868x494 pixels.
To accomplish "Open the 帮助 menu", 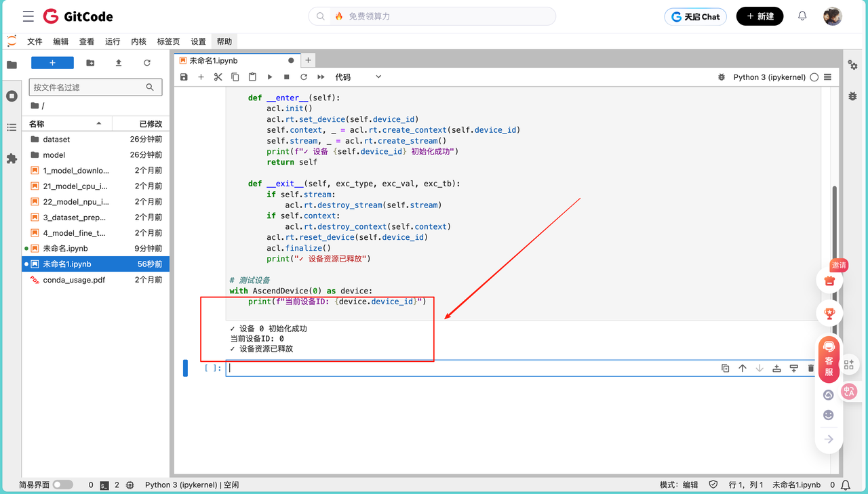I will [224, 41].
